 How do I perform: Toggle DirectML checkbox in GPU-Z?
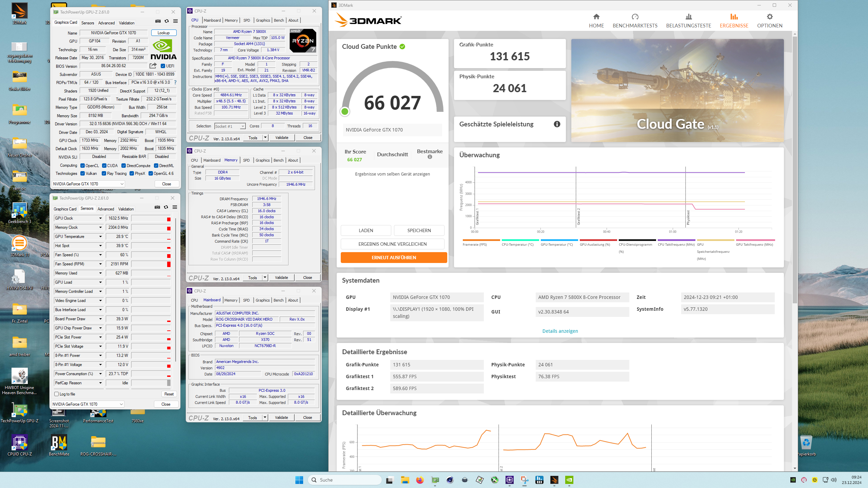coord(156,166)
